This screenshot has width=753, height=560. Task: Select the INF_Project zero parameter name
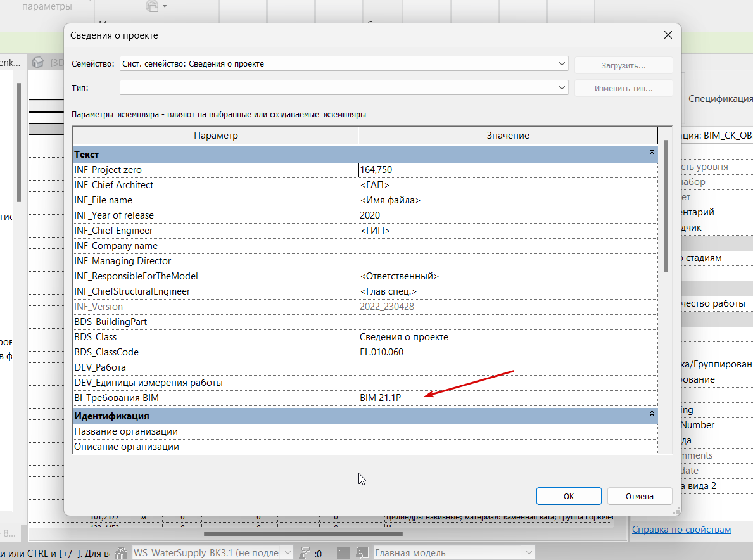(108, 170)
